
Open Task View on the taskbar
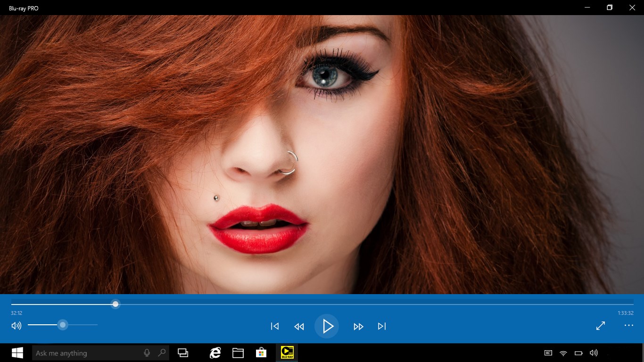183,353
